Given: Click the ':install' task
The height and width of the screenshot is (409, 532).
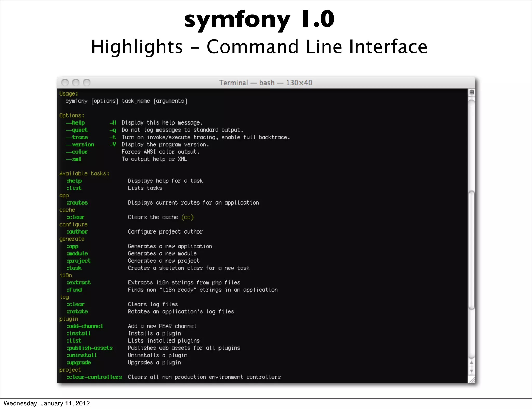Looking at the screenshot, I should [79, 333].
